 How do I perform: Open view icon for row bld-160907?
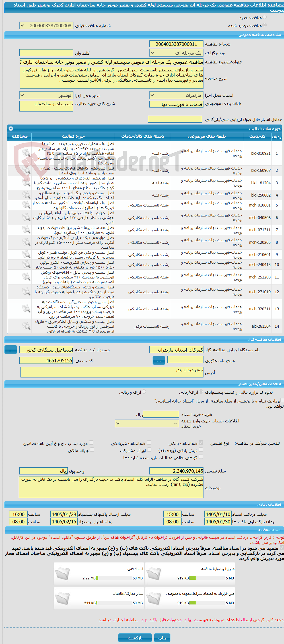point(26,170)
